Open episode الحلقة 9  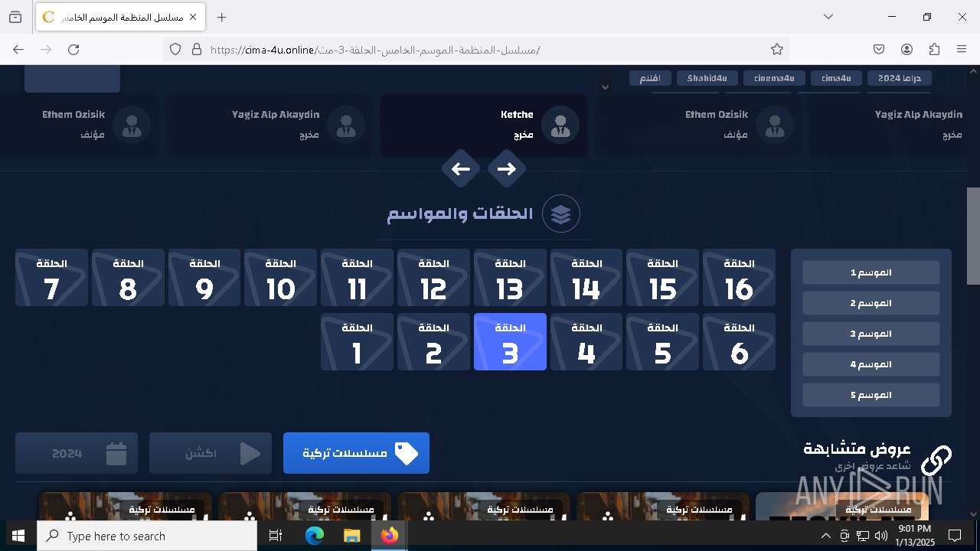tap(204, 278)
